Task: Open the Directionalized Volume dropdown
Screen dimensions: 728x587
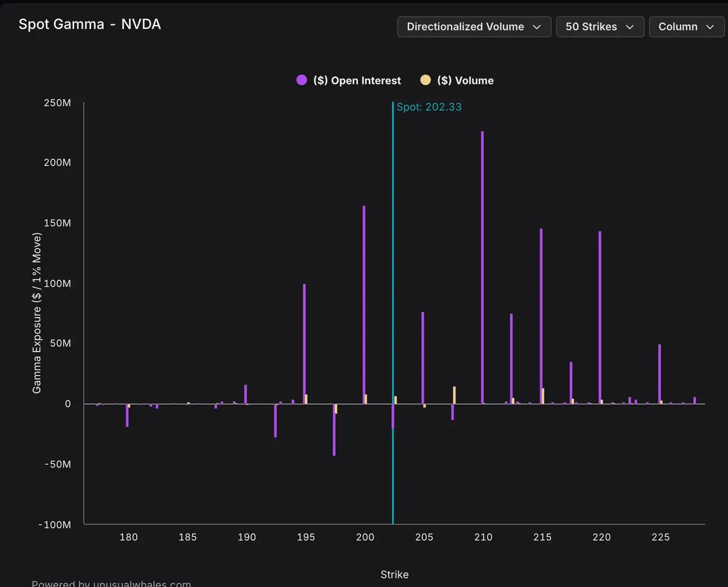Action: tap(474, 27)
